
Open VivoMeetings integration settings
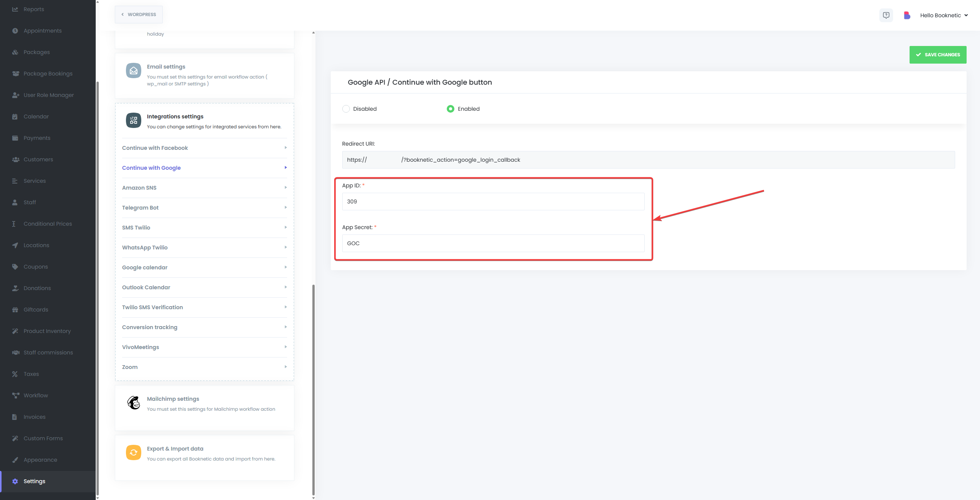click(x=204, y=347)
